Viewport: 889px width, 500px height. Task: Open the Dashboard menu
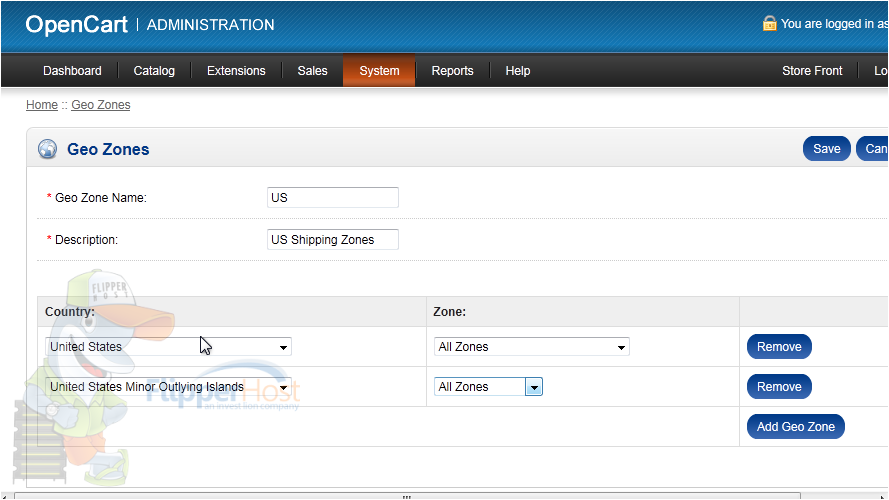point(73,71)
